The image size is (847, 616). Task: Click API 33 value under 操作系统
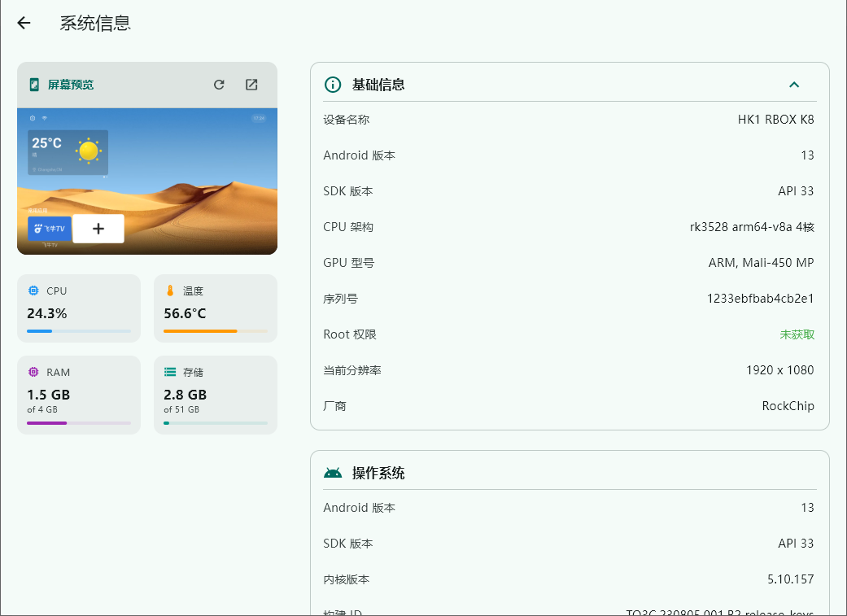pyautogui.click(x=796, y=544)
